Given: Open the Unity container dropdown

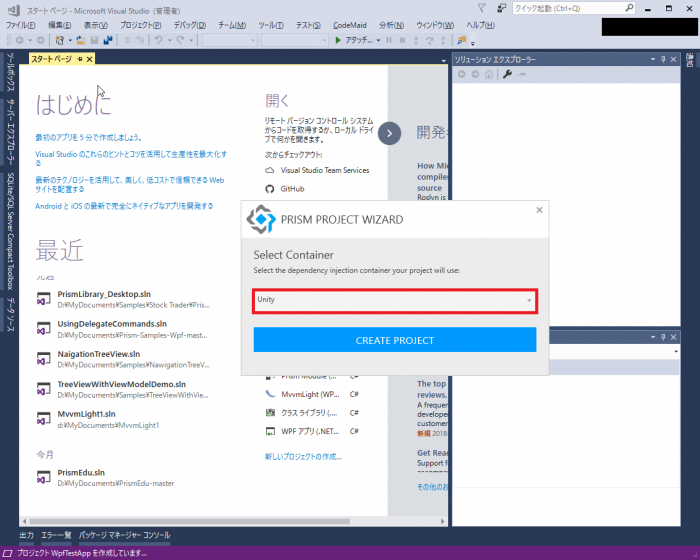Looking at the screenshot, I should coord(394,300).
